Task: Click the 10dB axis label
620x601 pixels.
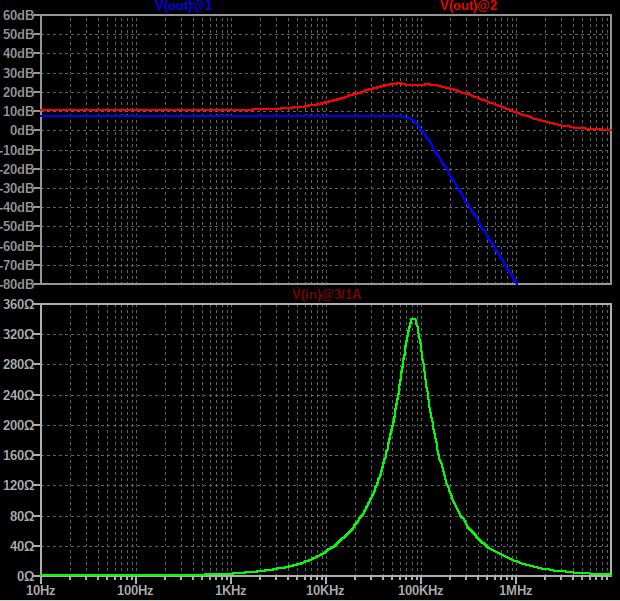Action: [18, 111]
